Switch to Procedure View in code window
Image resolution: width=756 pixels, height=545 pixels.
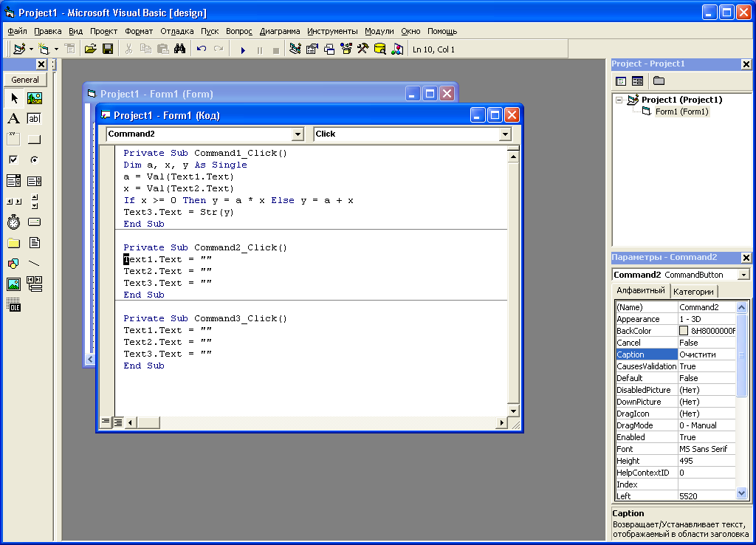105,422
